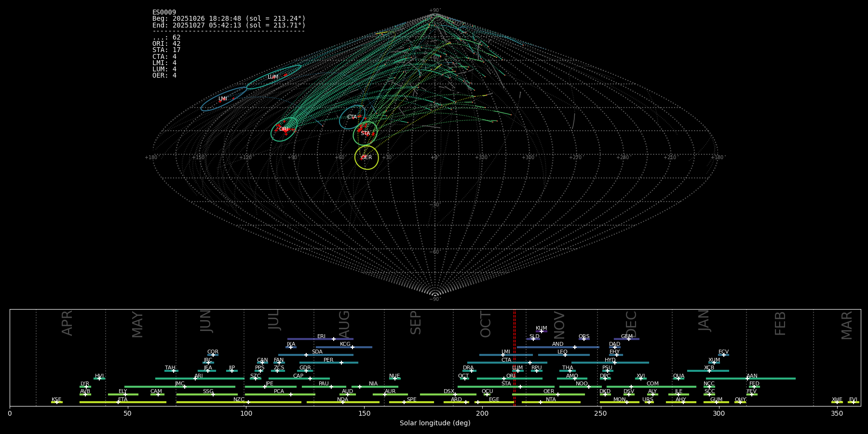Click the LMI radiant ellipse label
Image resolution: width=868 pixels, height=434 pixels.
point(223,99)
